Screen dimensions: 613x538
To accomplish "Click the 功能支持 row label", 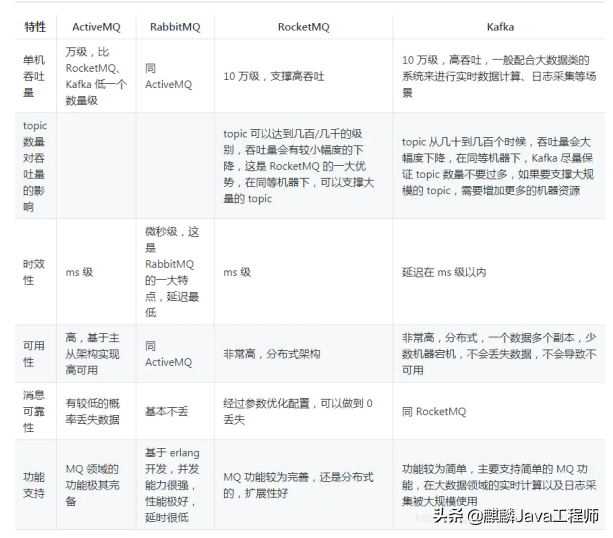I will (x=34, y=485).
